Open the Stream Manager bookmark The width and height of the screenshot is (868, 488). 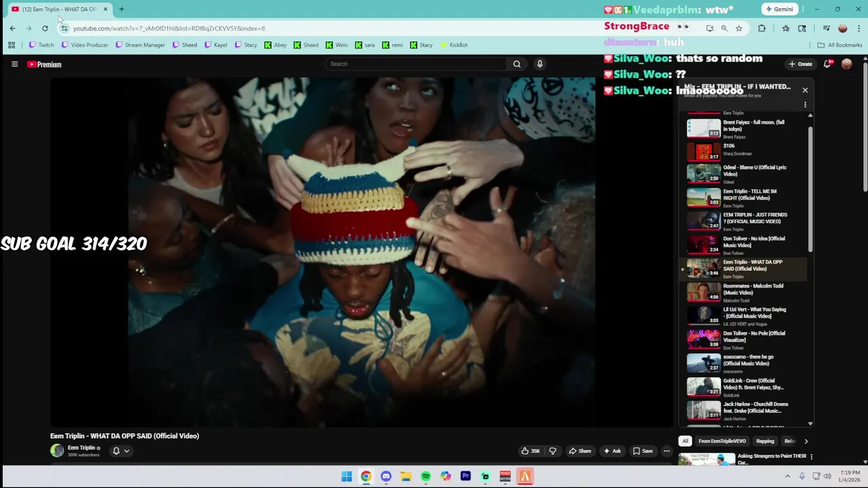(x=140, y=45)
